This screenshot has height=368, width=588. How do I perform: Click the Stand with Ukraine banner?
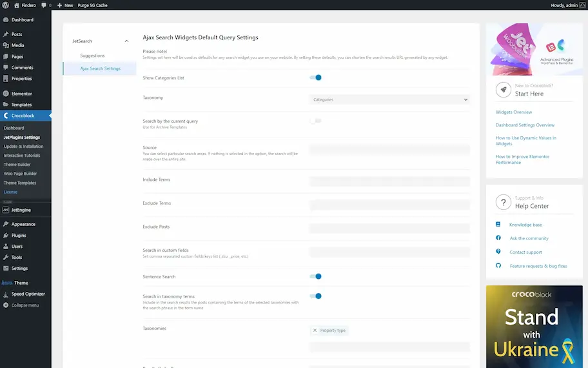[x=534, y=327]
